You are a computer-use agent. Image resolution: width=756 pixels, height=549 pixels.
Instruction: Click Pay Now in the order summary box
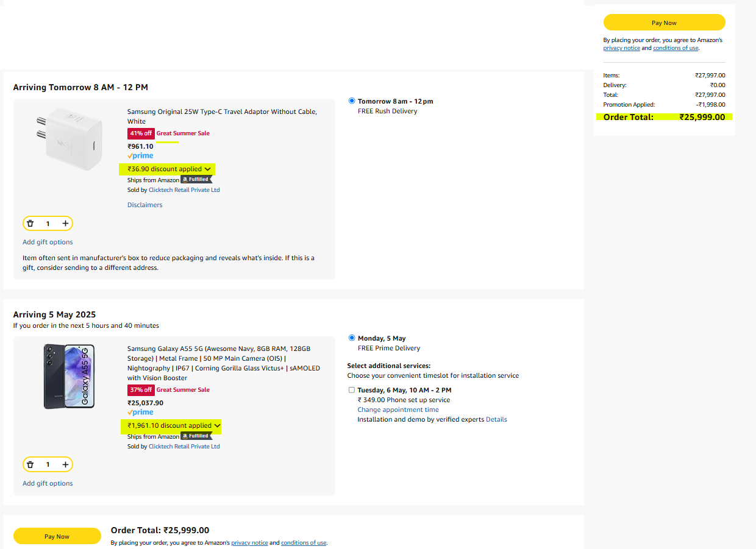(x=664, y=23)
